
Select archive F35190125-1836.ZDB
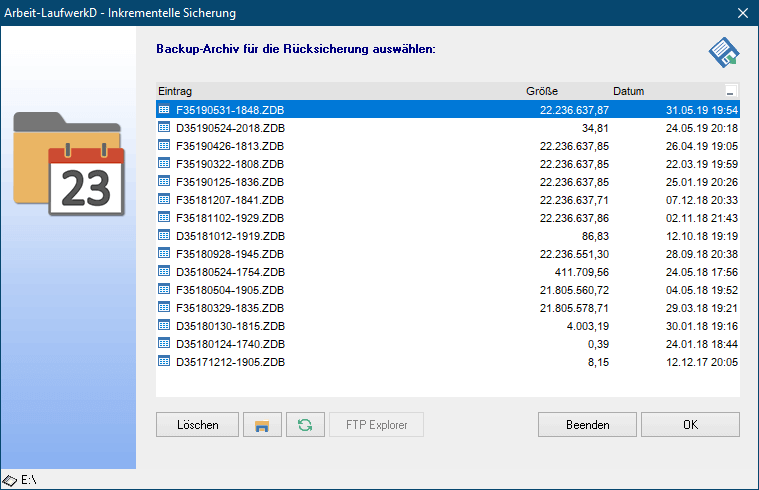point(448,182)
